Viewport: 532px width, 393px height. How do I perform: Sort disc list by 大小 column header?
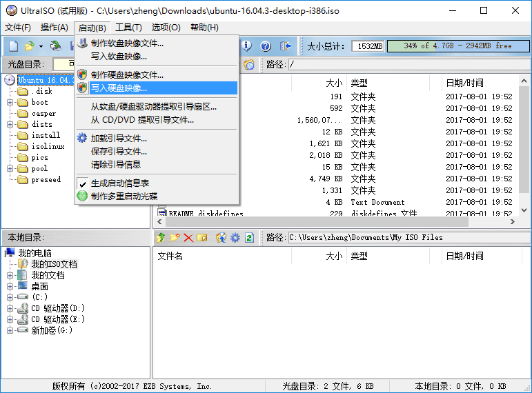pyautogui.click(x=319, y=83)
